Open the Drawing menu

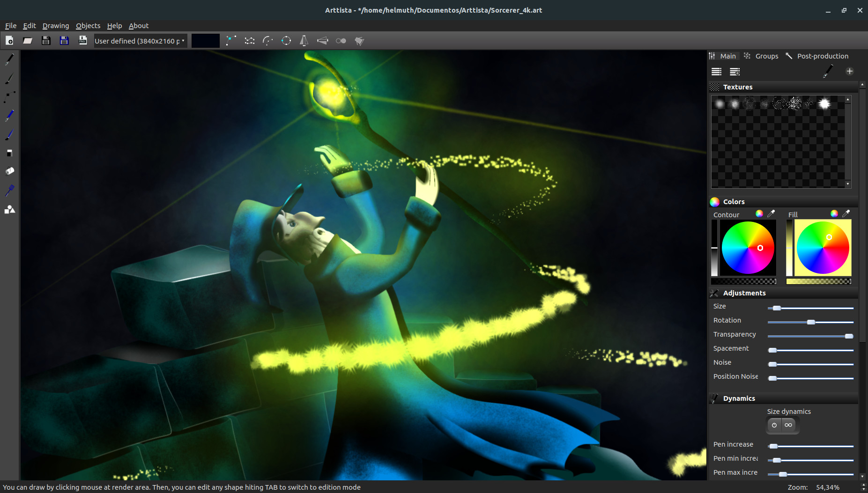pos(56,26)
